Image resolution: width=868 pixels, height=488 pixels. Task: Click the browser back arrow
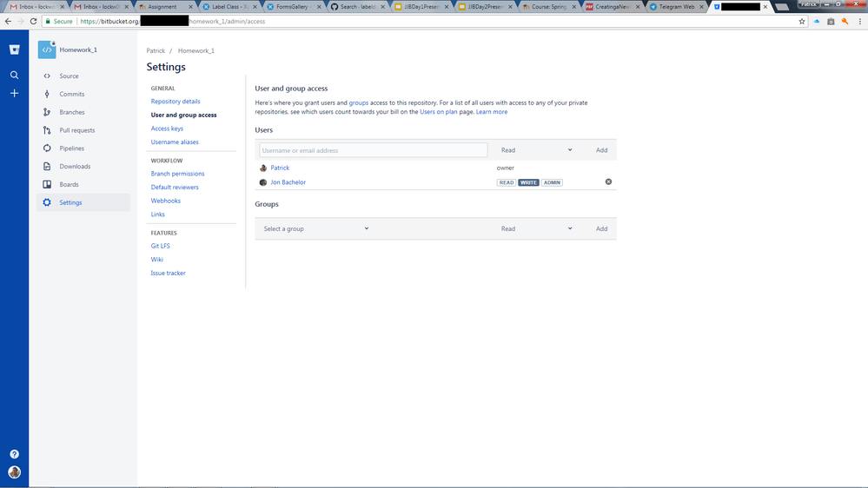[x=8, y=21]
